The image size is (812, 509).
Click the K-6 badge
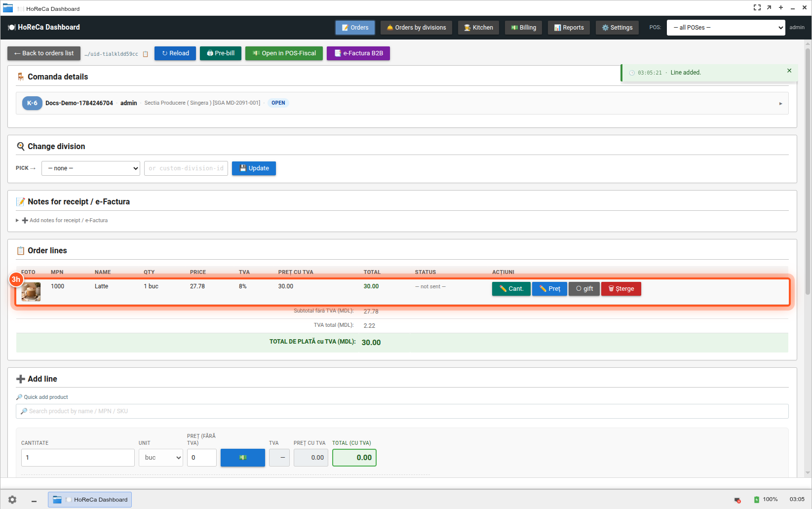(x=32, y=103)
